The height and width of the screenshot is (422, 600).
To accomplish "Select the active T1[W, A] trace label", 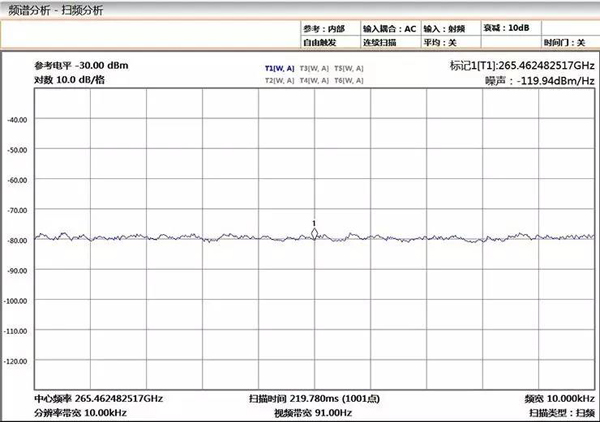I will click(280, 68).
